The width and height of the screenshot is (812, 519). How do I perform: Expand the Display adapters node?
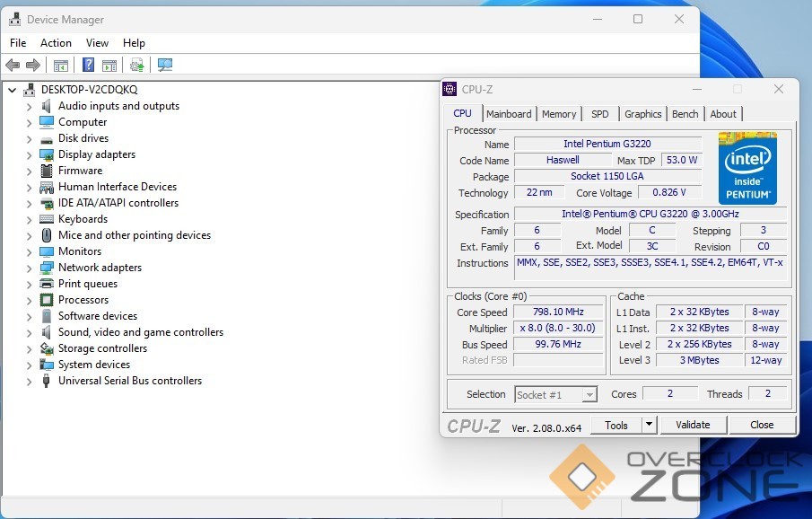point(29,154)
